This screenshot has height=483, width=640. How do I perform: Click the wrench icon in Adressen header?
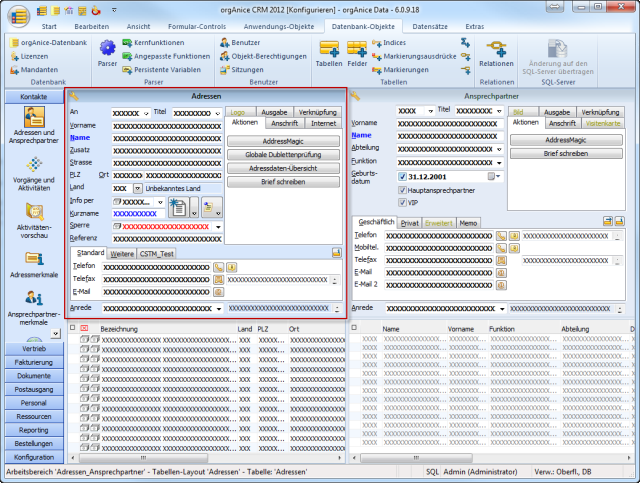tap(74, 96)
